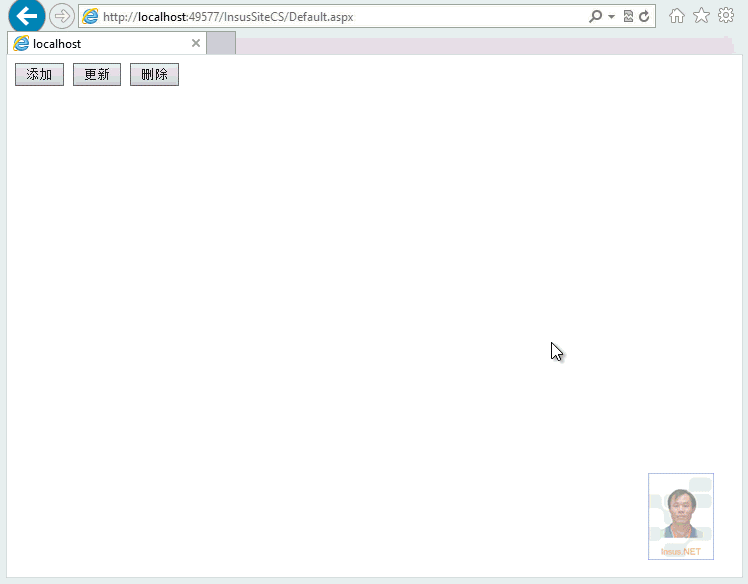
Task: Click the Insus.NET caption under the photo
Action: pyautogui.click(x=681, y=552)
